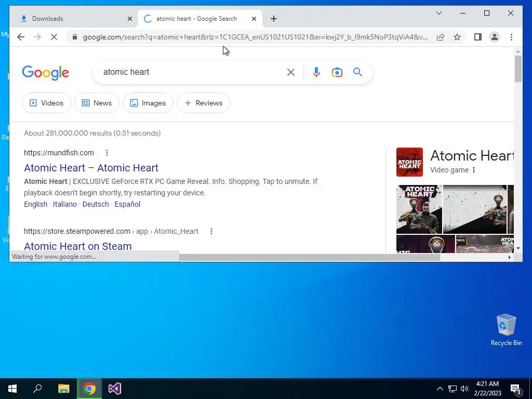Open white robot panel image
Image resolution: width=532 pixels, height=399 pixels.
(x=475, y=209)
